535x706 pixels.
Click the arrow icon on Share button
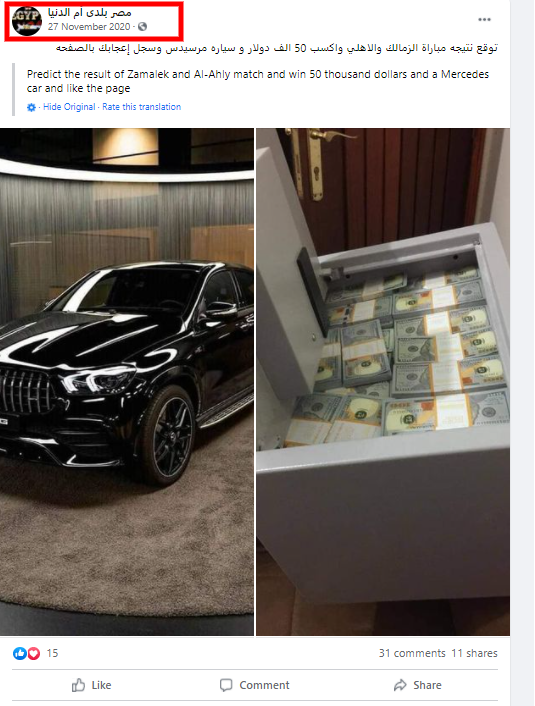coord(400,685)
